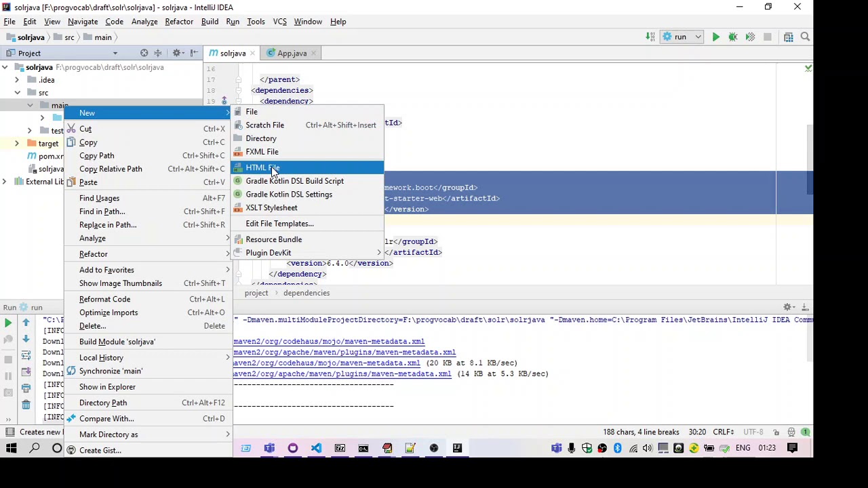
Task: Choose Find Usages in context menu
Action: point(148,198)
